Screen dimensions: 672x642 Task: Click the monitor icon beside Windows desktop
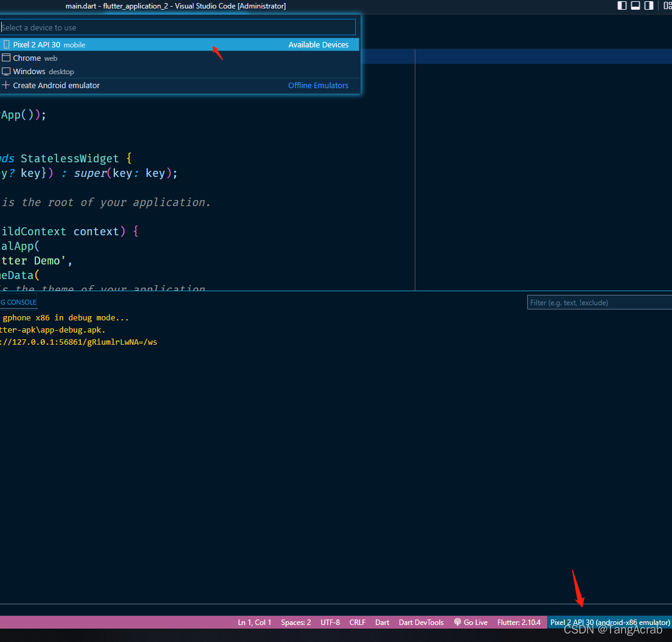[x=6, y=72]
